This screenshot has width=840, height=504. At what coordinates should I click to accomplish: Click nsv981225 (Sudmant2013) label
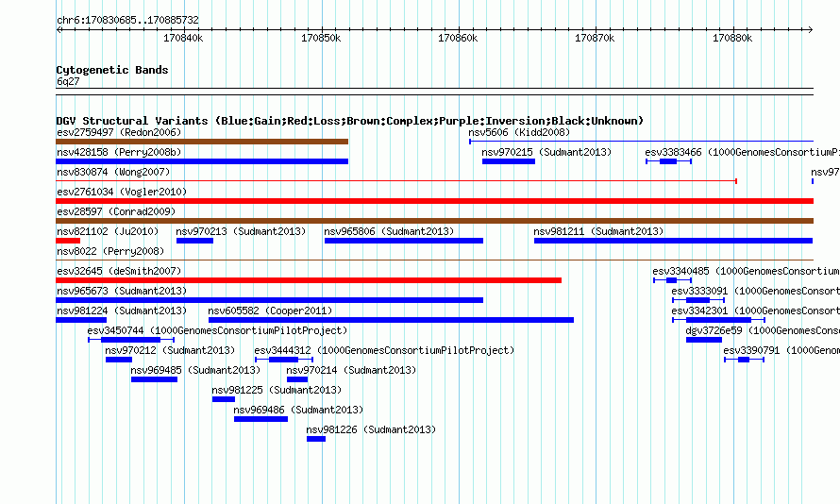coord(277,390)
